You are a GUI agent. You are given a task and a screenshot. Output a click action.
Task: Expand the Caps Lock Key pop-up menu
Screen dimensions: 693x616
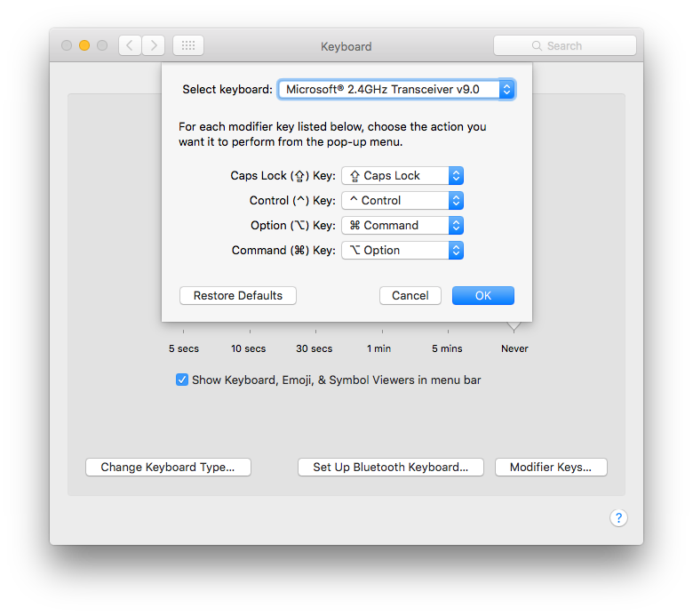tap(402, 175)
